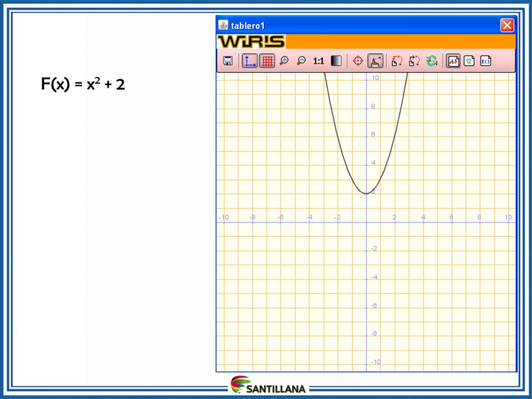The image size is (532, 399).
Task: Click the redo black arrow icon
Action: pos(415,61)
